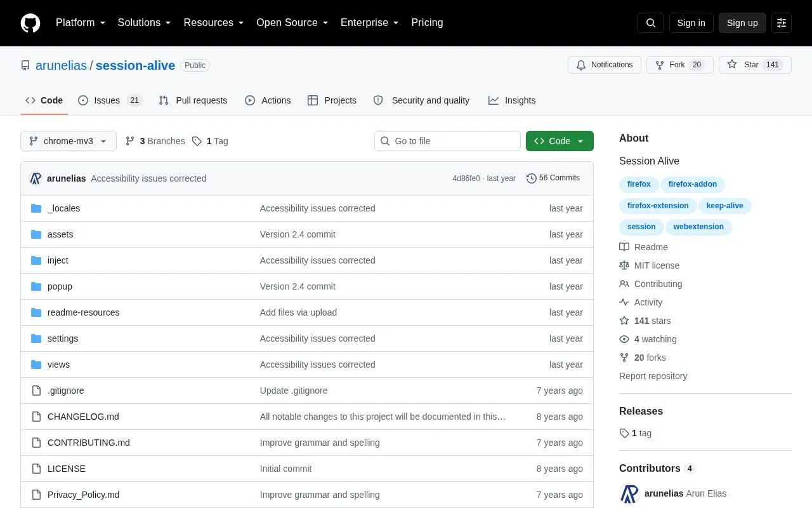Click the Notifications bell button
The image size is (812, 508).
605,65
